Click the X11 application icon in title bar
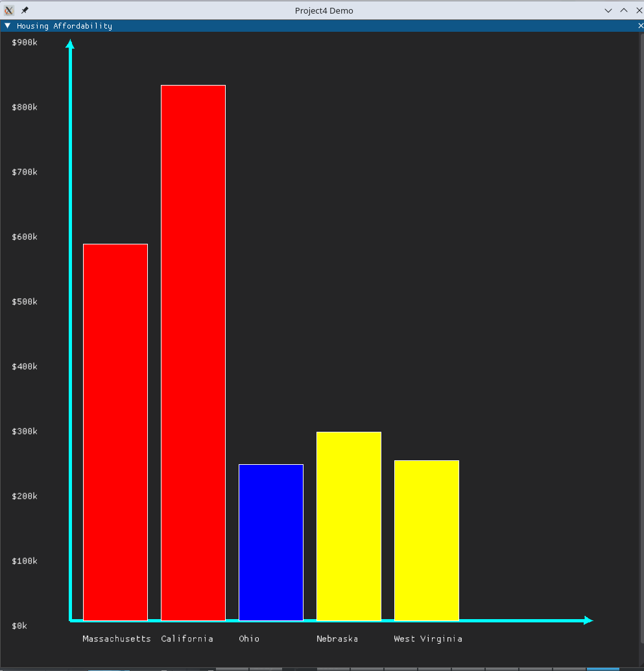This screenshot has height=671, width=644. pyautogui.click(x=9, y=10)
